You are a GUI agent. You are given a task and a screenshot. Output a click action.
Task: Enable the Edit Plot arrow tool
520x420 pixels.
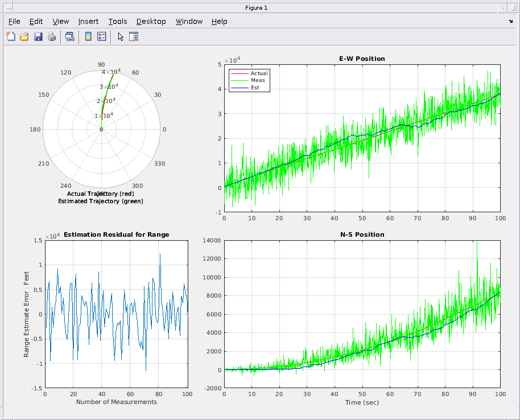point(120,37)
